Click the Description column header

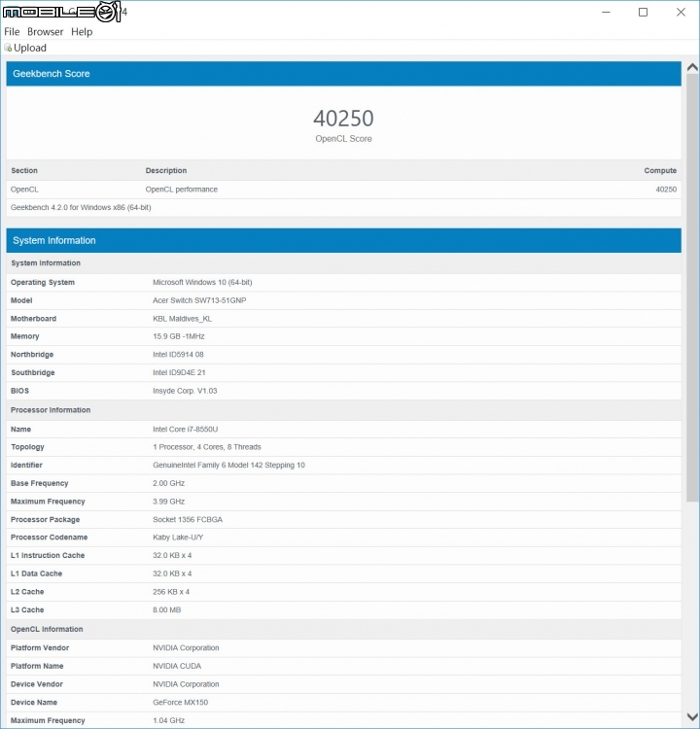[x=166, y=171]
